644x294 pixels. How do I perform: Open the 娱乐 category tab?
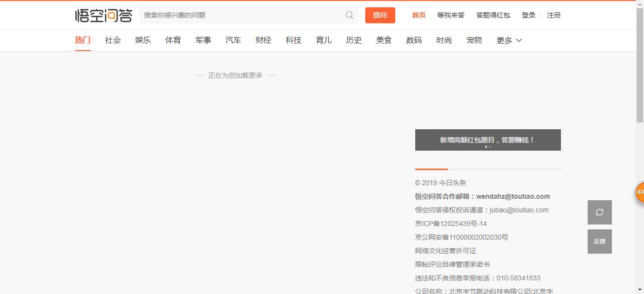[x=143, y=40]
